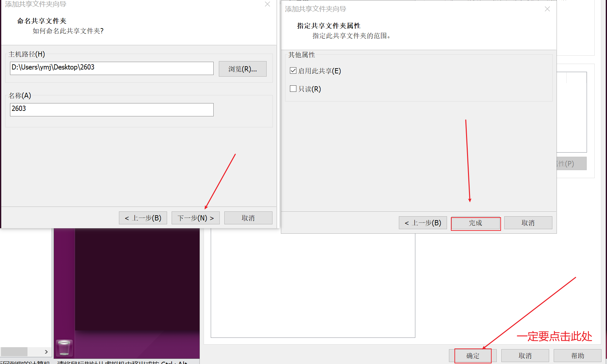The height and width of the screenshot is (364, 607).
Task: Click the 浏览(R)... browse button
Action: click(x=243, y=69)
